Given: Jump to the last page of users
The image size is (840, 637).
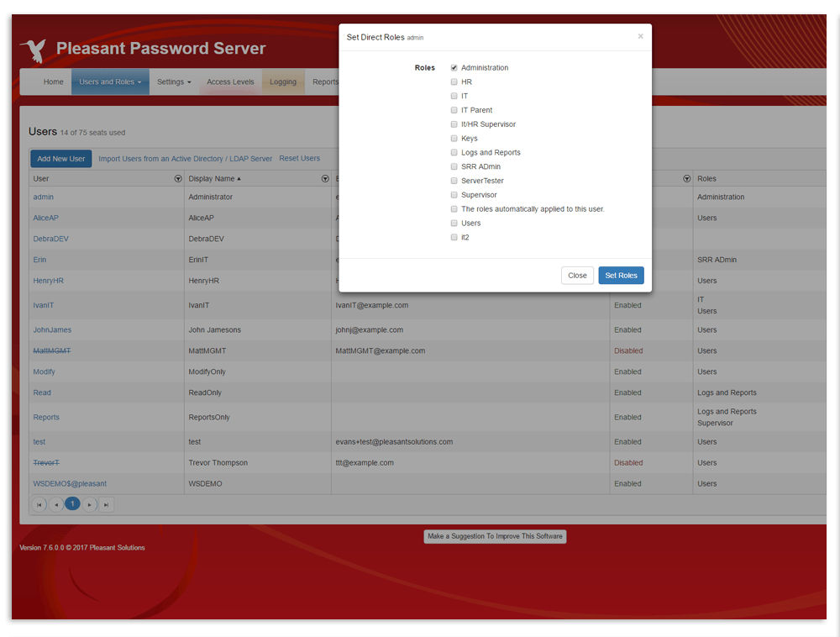Looking at the screenshot, I should [x=106, y=504].
